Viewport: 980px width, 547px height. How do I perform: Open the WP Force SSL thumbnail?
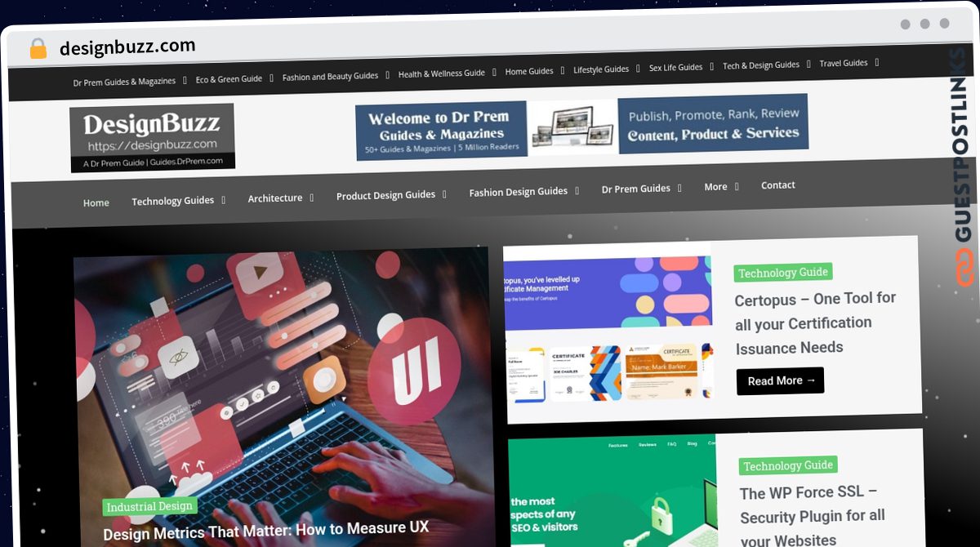[612, 491]
